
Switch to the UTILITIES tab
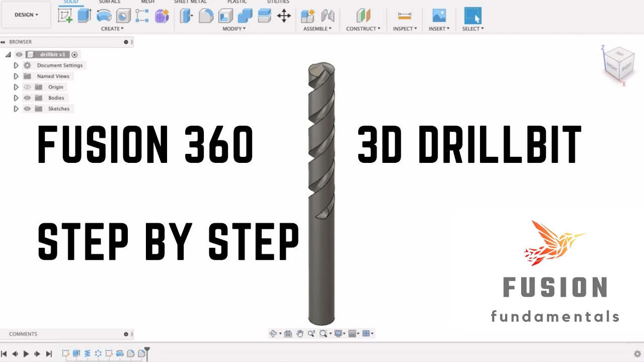point(278,2)
